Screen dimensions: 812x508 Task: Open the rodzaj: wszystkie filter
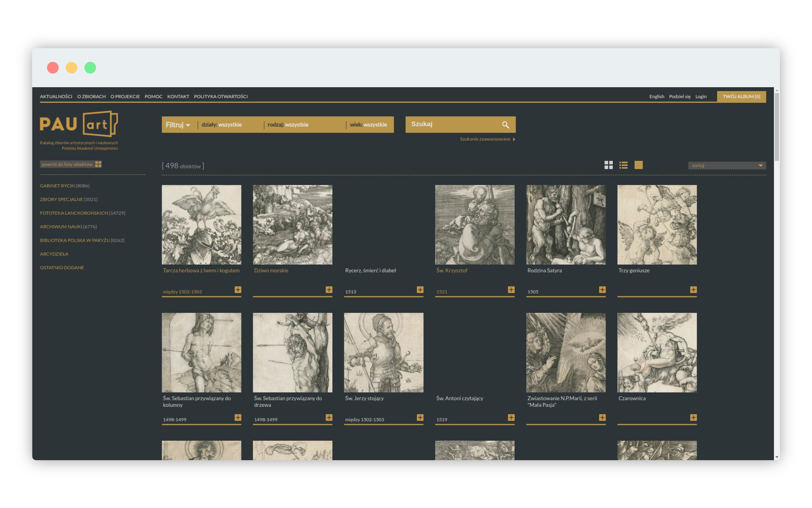click(x=288, y=125)
